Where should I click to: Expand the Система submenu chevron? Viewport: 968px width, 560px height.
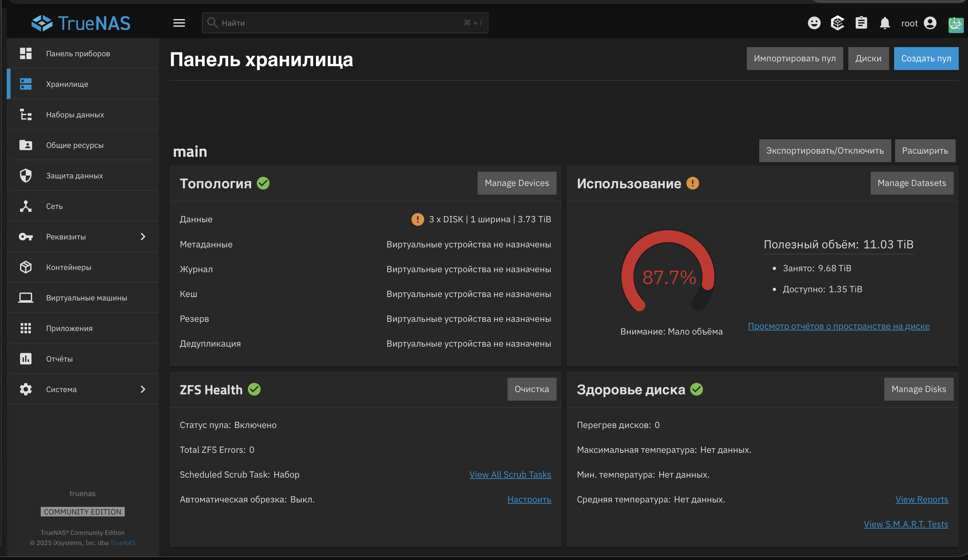[x=143, y=389]
